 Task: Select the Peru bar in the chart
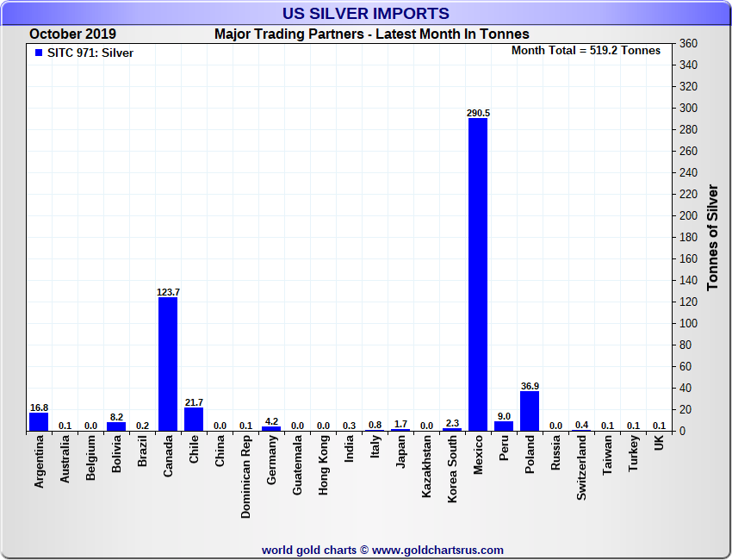click(x=504, y=426)
